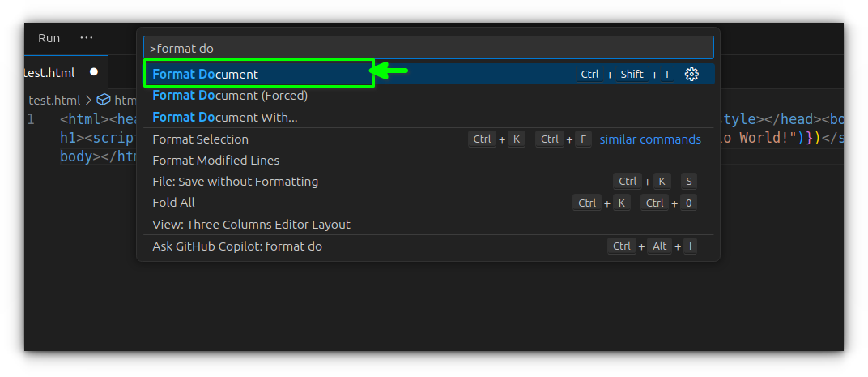Screen dimensions: 868x377
Task: Run the Format Selection command
Action: [x=201, y=139]
